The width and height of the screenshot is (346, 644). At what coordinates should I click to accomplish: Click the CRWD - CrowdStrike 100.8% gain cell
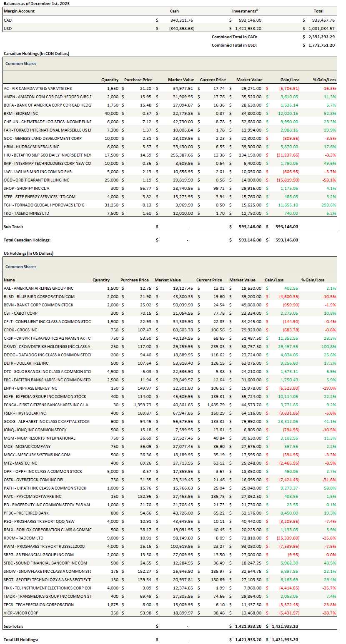click(x=328, y=346)
